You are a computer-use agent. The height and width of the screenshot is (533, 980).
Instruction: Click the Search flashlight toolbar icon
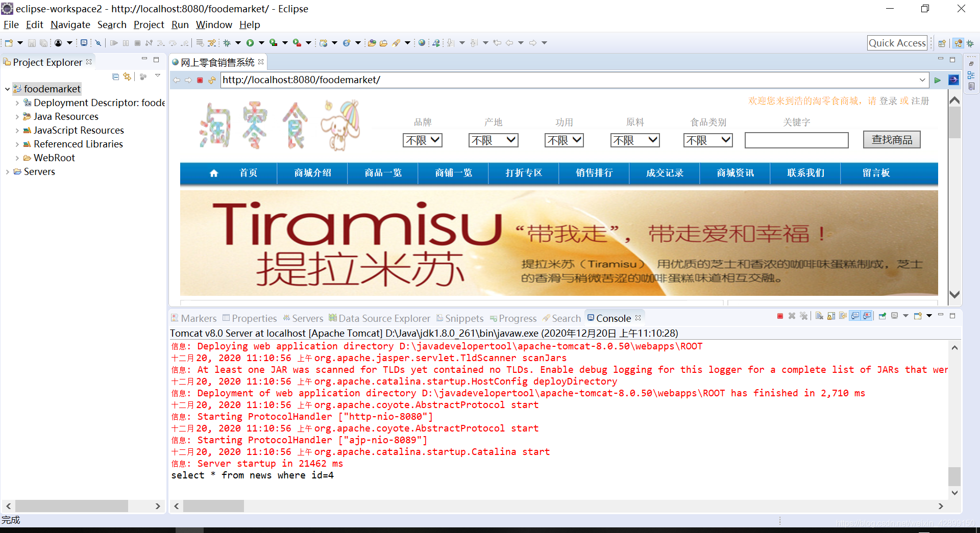[396, 43]
